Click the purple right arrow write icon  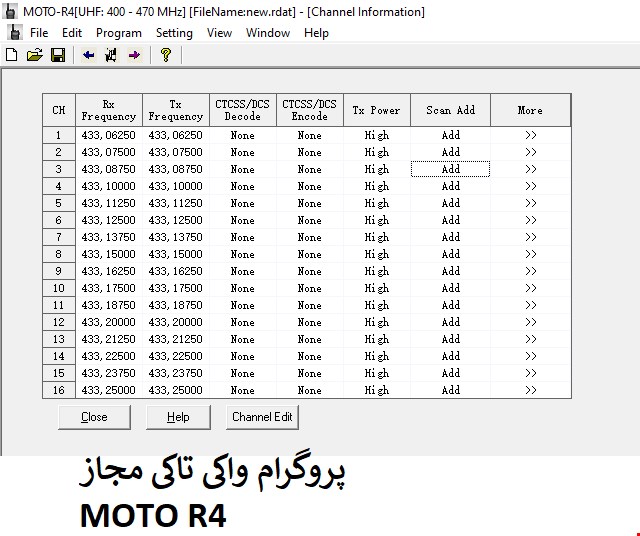pyautogui.click(x=134, y=55)
